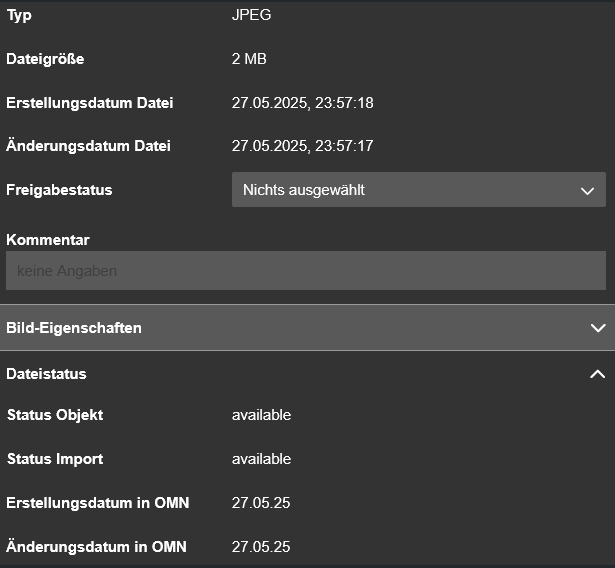
Task: Open the Freigabestatus dropdown
Action: pos(418,190)
